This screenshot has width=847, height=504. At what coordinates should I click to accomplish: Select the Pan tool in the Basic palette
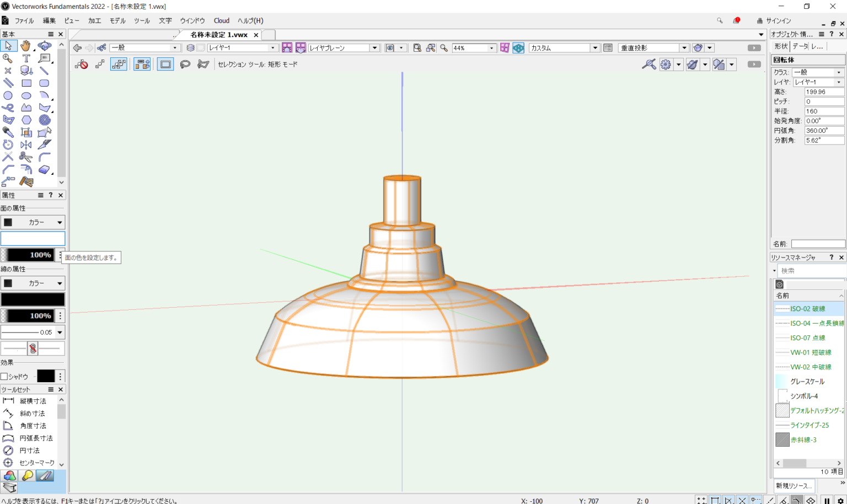tap(26, 45)
